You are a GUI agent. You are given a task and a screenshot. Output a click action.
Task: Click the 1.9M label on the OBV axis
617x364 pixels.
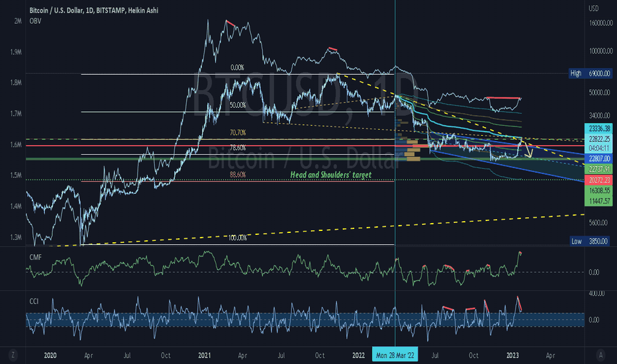[x=16, y=52]
